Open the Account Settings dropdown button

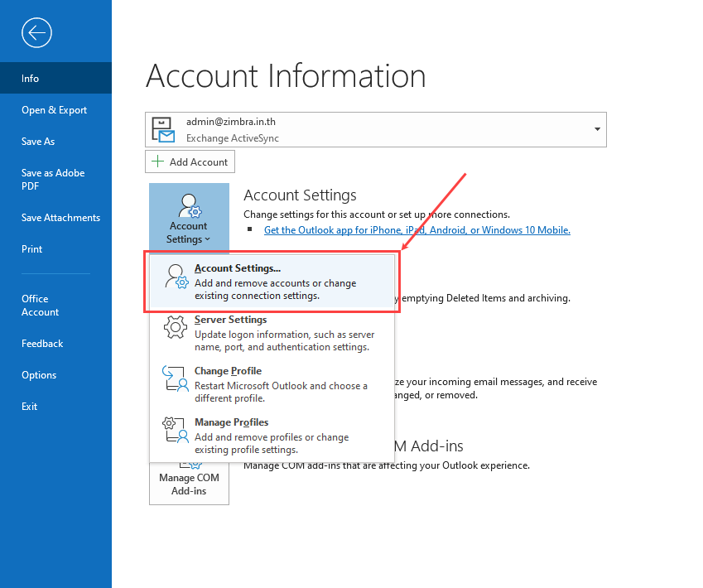click(189, 217)
